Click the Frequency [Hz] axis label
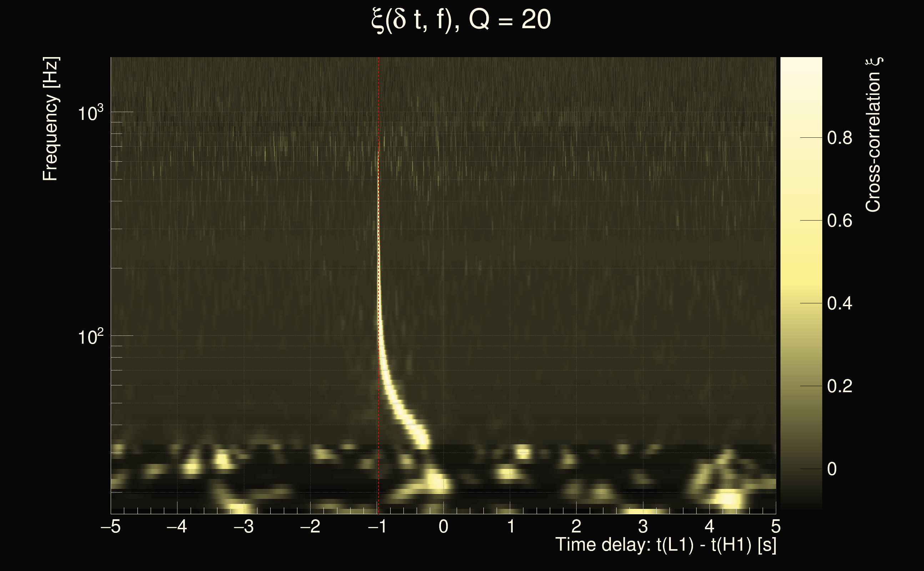Image resolution: width=924 pixels, height=571 pixels. point(50,119)
